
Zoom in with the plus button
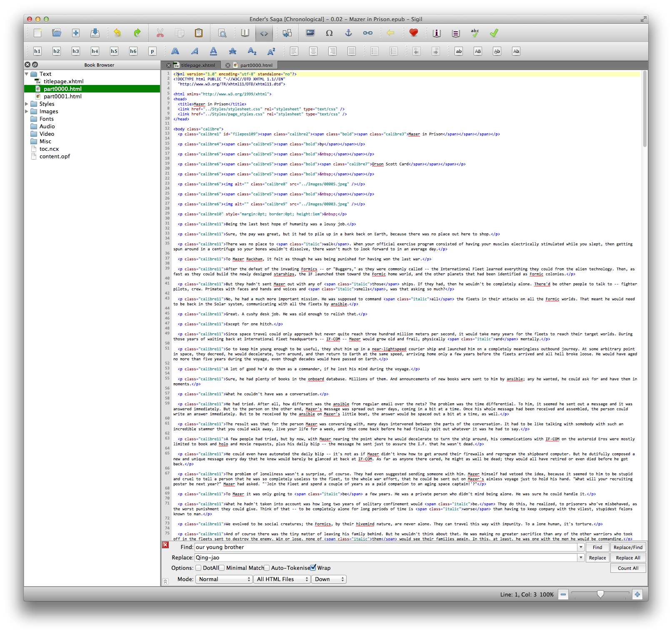tap(637, 594)
